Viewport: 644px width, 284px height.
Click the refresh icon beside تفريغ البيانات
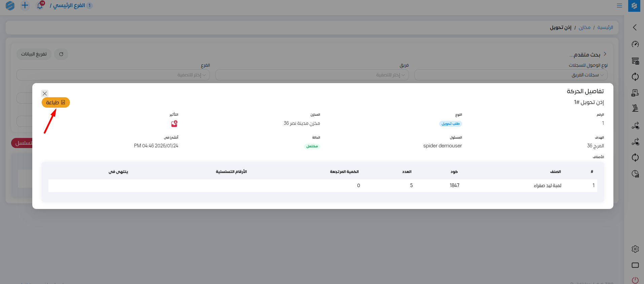pyautogui.click(x=61, y=54)
